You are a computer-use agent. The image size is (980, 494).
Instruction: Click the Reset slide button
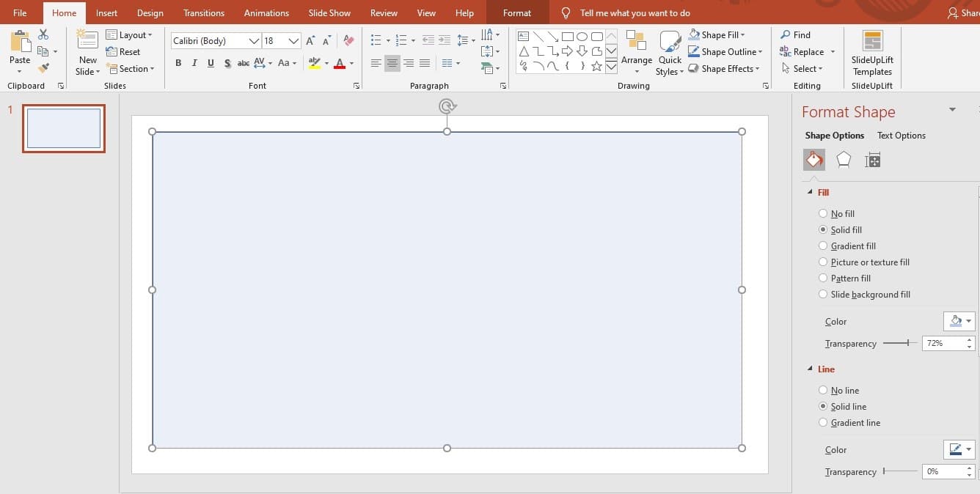(x=123, y=52)
